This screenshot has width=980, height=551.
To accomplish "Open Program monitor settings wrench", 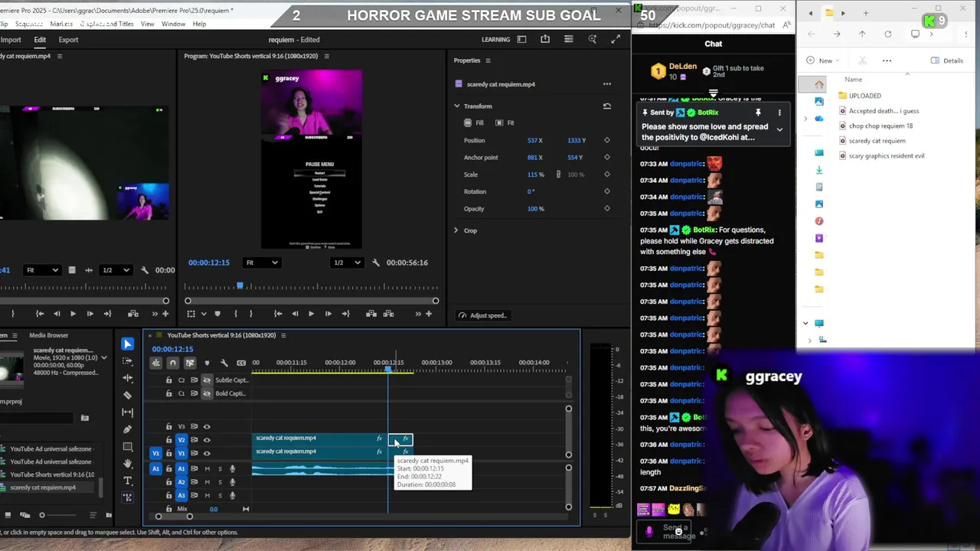I will click(375, 262).
